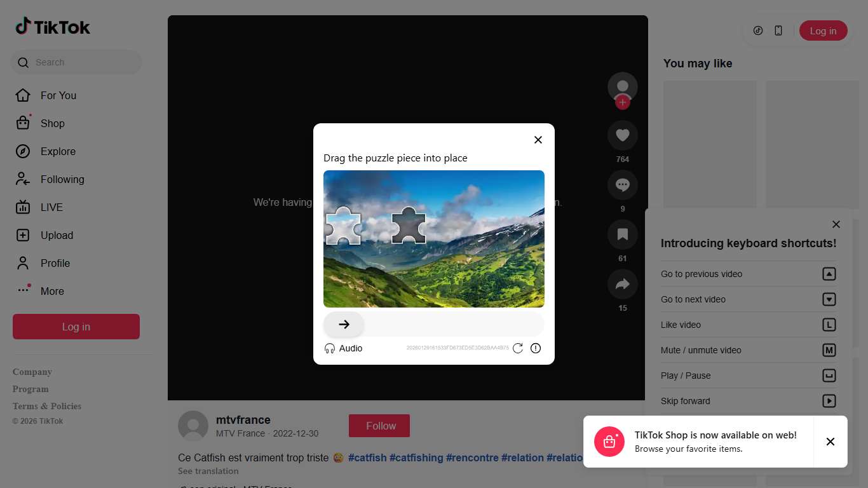Close the keyboard shortcuts panel
Screen dimensions: 868x488
[x=836, y=224]
